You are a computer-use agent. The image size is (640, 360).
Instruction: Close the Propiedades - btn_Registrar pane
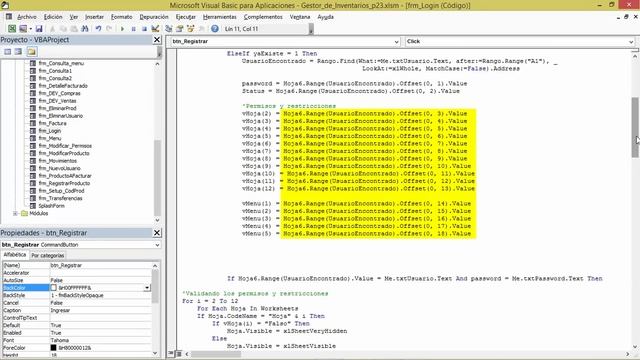(157, 233)
